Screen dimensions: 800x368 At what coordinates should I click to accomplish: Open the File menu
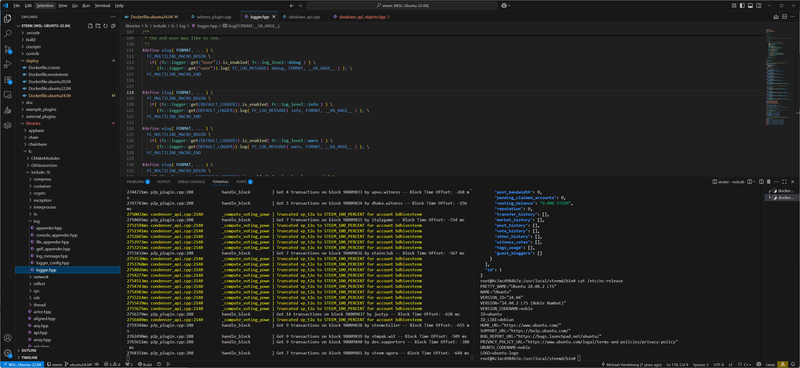point(16,5)
